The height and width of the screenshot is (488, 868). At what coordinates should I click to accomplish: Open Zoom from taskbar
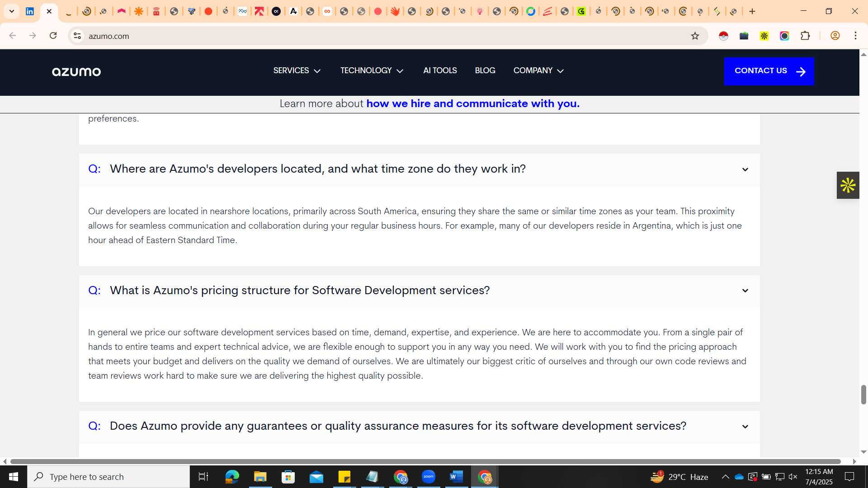429,477
